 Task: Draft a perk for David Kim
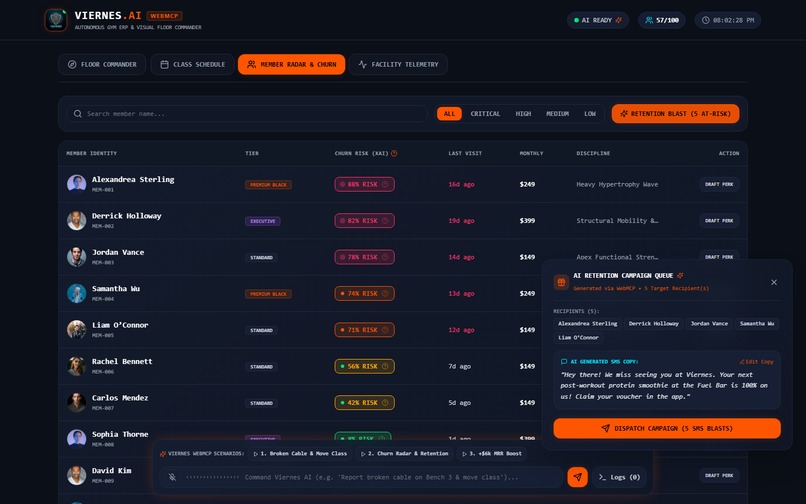pyautogui.click(x=719, y=475)
